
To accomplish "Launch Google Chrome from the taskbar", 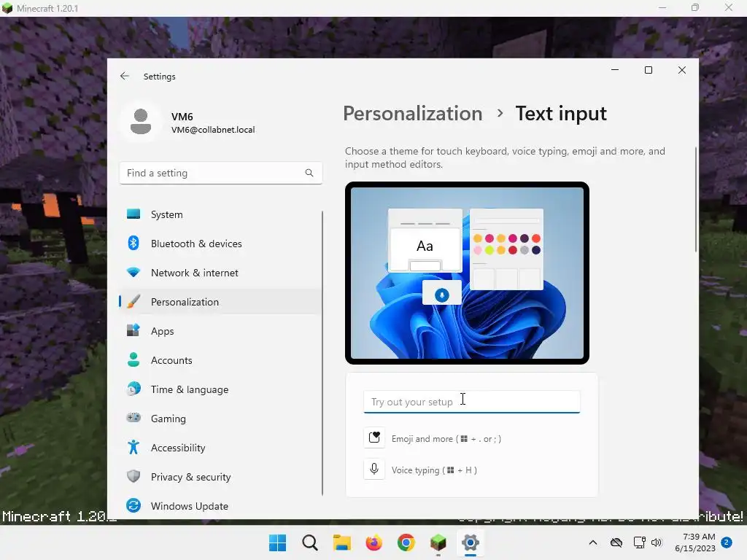I will click(406, 542).
